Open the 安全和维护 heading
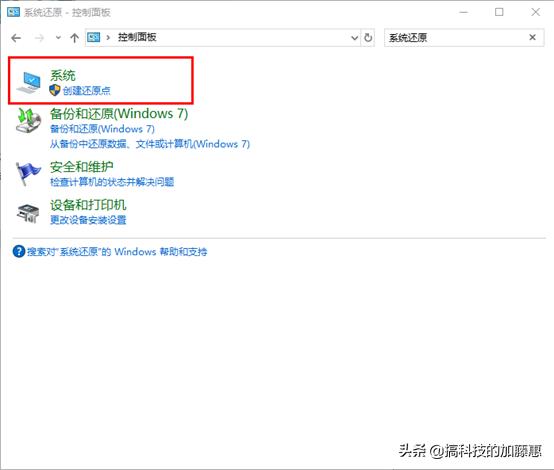 (x=82, y=166)
